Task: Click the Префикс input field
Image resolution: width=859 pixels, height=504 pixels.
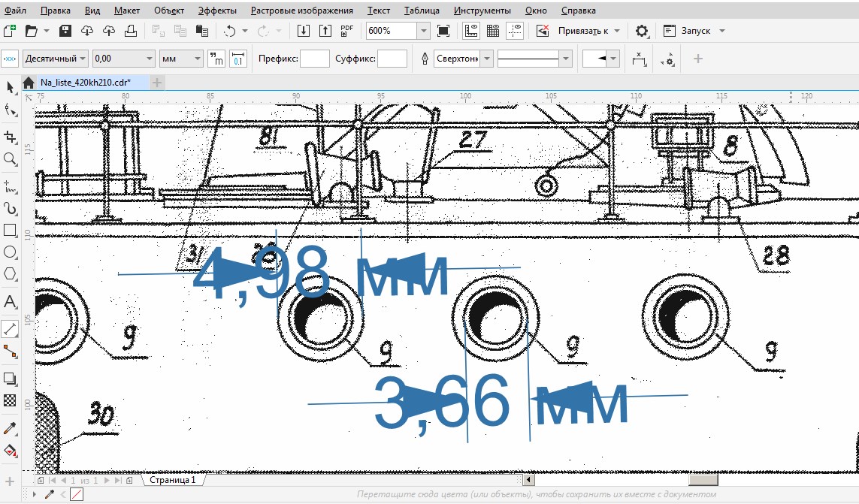Action: tap(314, 59)
